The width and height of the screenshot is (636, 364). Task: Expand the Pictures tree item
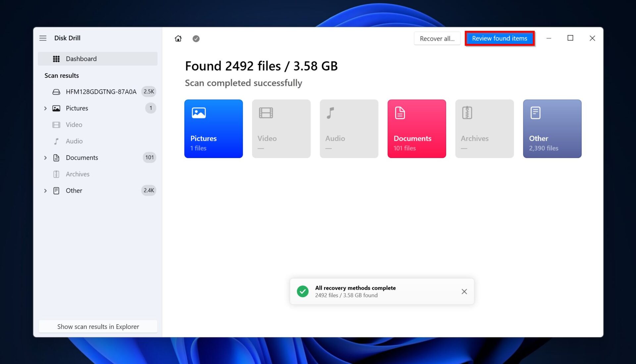[x=45, y=108]
